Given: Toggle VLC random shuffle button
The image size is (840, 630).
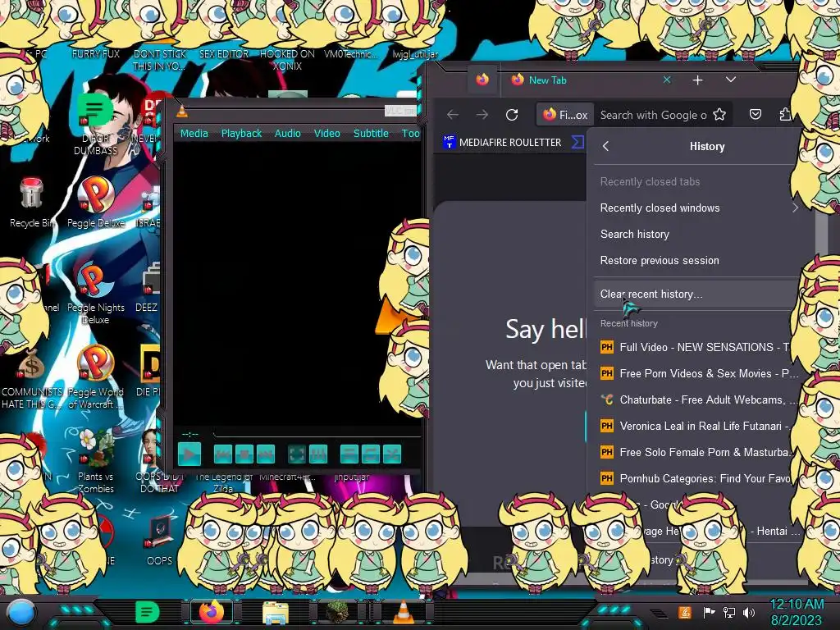Looking at the screenshot, I should tap(392, 454).
